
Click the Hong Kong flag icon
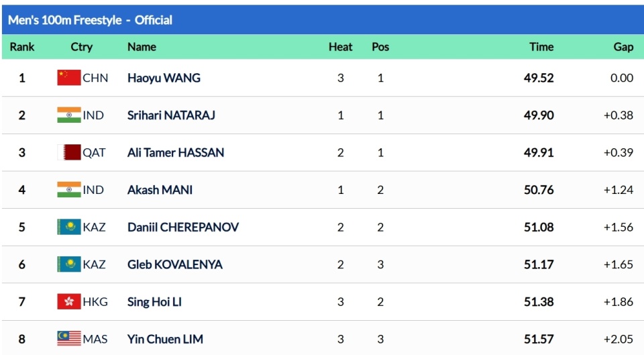tap(69, 302)
